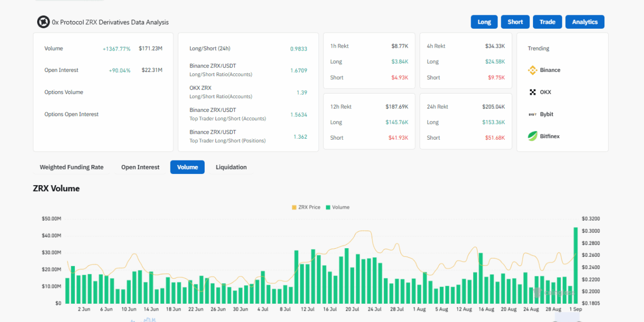This screenshot has width=644, height=322.
Task: Toggle ZRX Price series in chart legend
Action: 306,208
